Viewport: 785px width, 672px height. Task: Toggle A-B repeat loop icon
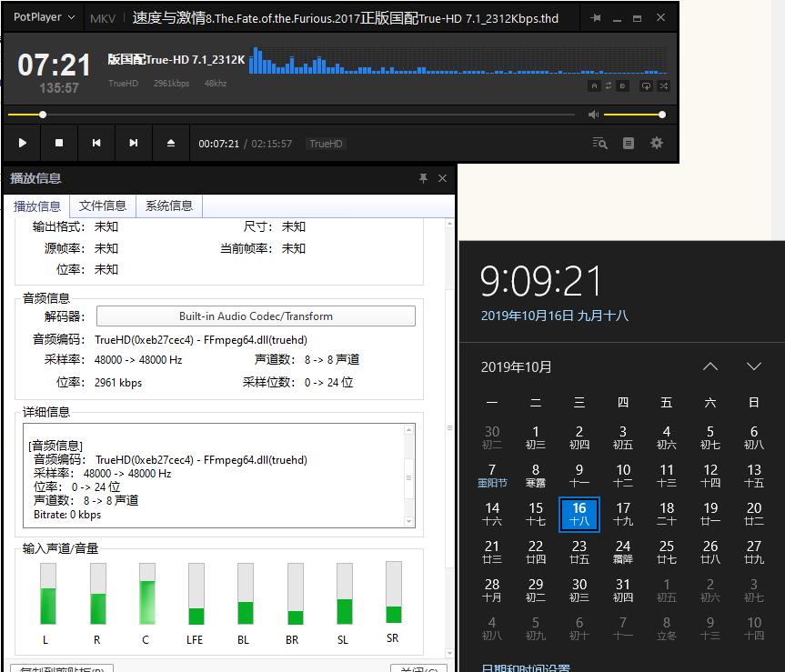coord(609,86)
